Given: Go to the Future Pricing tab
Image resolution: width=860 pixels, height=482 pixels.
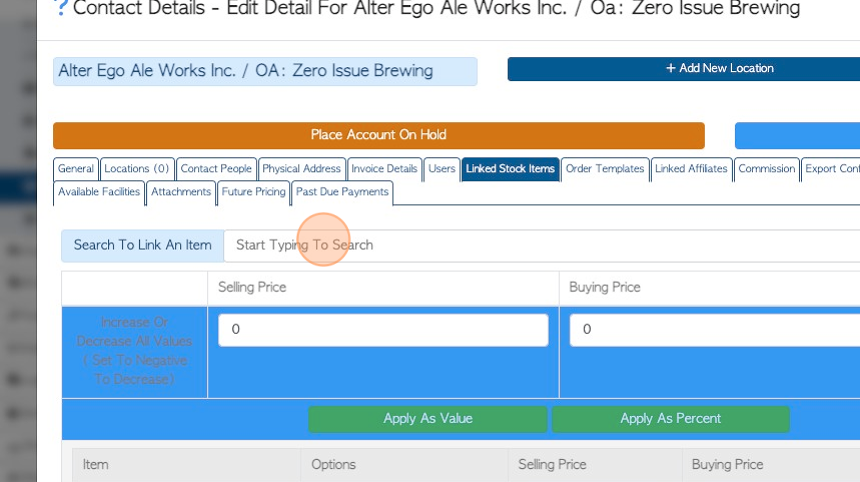Looking at the screenshot, I should tap(253, 192).
